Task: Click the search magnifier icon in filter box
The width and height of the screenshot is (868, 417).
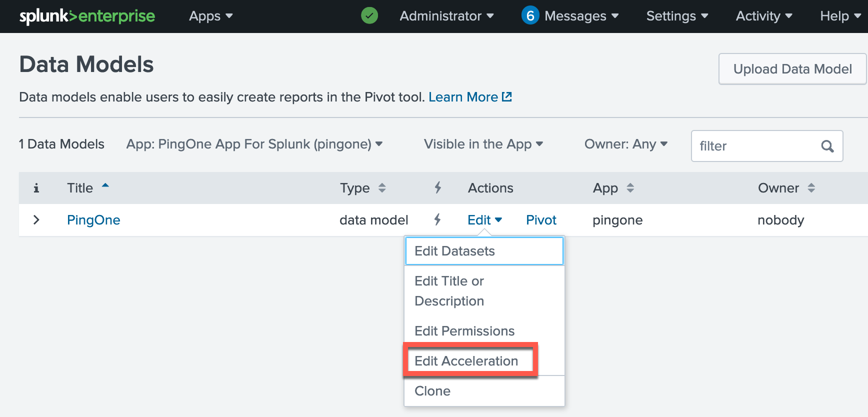Action: pyautogui.click(x=827, y=146)
